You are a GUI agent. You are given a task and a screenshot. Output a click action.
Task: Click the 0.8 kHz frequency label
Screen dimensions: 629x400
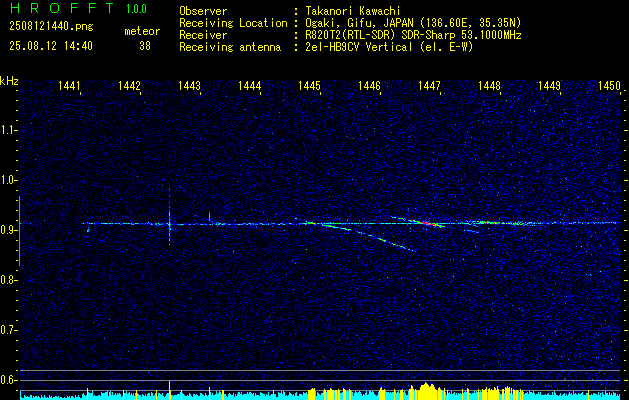(x=7, y=280)
